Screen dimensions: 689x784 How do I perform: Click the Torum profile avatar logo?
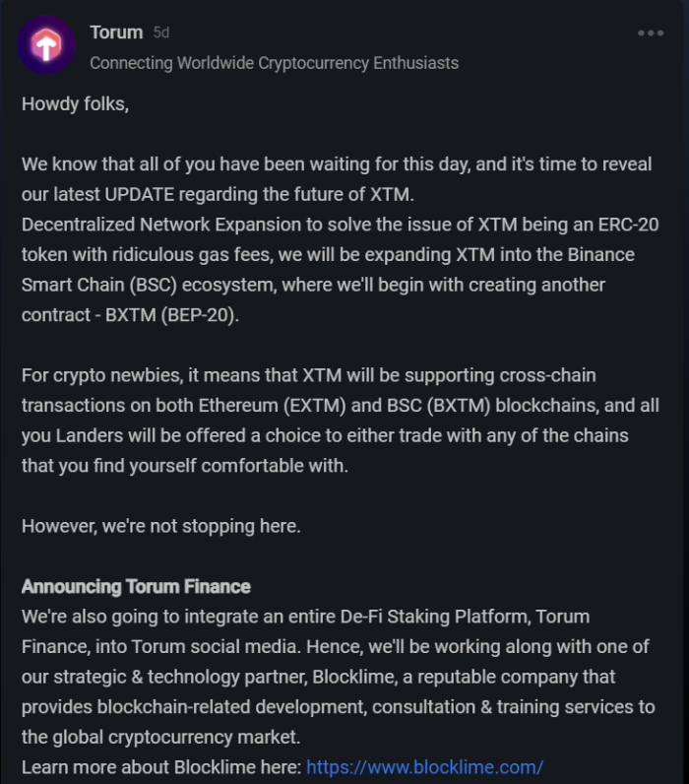(46, 45)
